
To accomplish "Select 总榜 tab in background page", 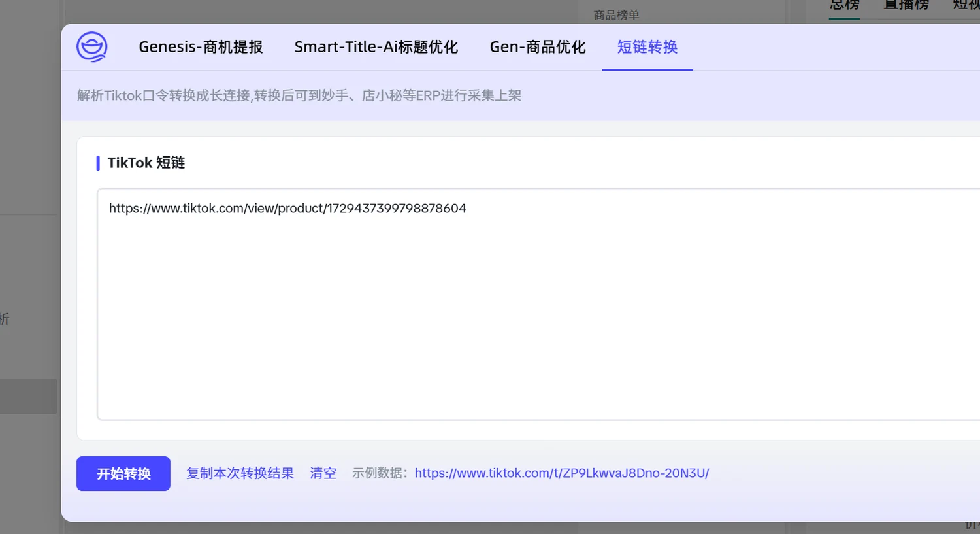I will [845, 5].
